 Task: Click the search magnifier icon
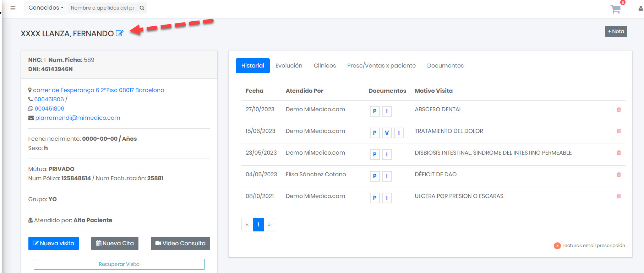(142, 8)
